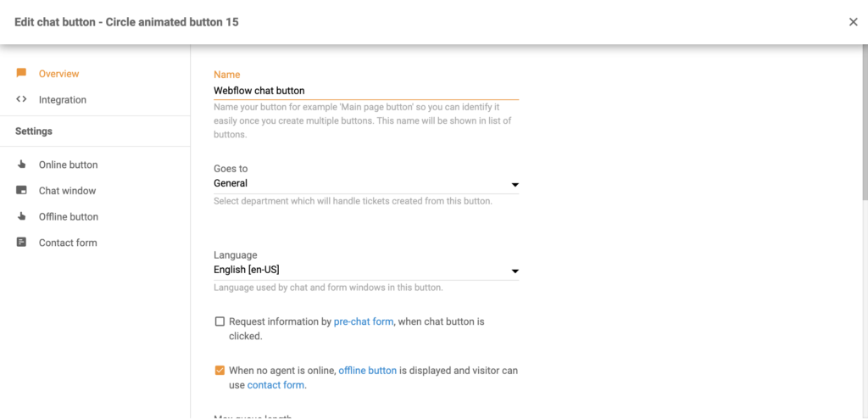The height and width of the screenshot is (419, 868).
Task: Click the Overview chat bubble icon
Action: 21,74
